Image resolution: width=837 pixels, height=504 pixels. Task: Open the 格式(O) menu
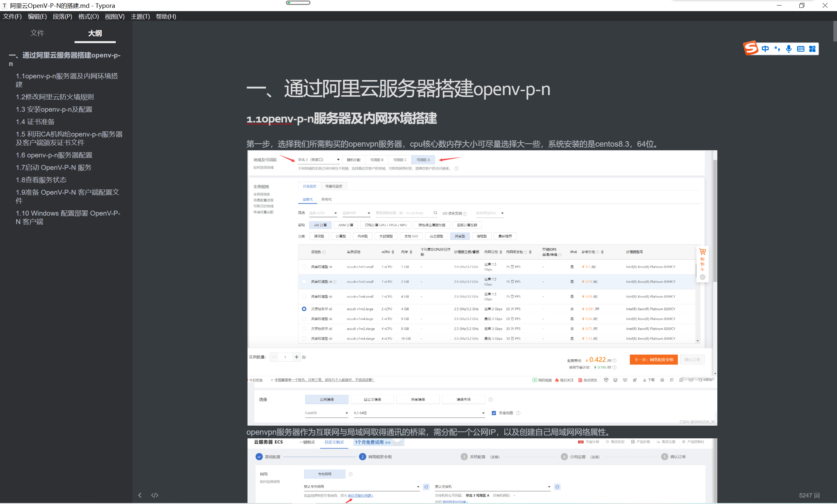click(x=88, y=16)
